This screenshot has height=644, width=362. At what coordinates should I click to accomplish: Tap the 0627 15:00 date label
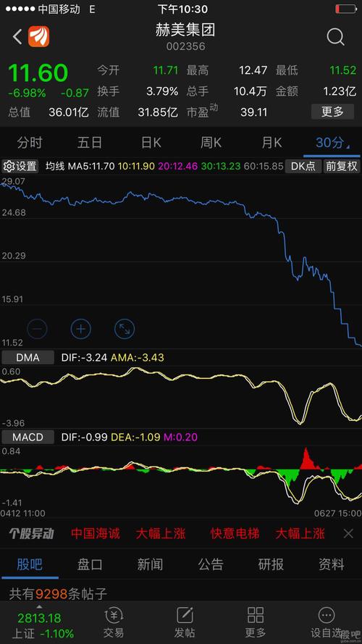pyautogui.click(x=338, y=513)
